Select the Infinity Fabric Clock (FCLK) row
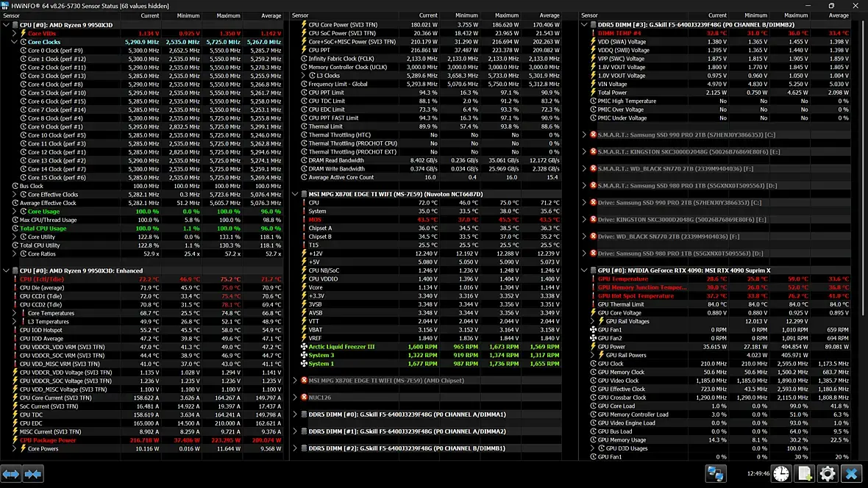 pos(426,59)
